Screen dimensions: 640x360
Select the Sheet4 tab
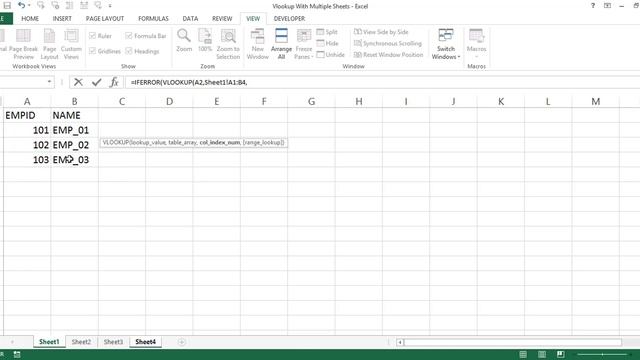[x=145, y=342]
